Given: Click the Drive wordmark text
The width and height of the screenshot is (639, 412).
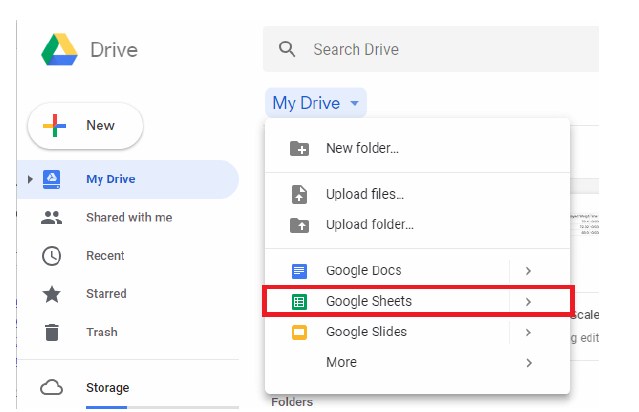Looking at the screenshot, I should (114, 50).
